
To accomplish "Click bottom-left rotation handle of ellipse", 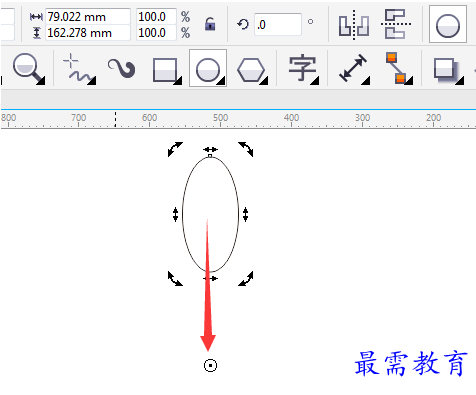I will tap(175, 278).
